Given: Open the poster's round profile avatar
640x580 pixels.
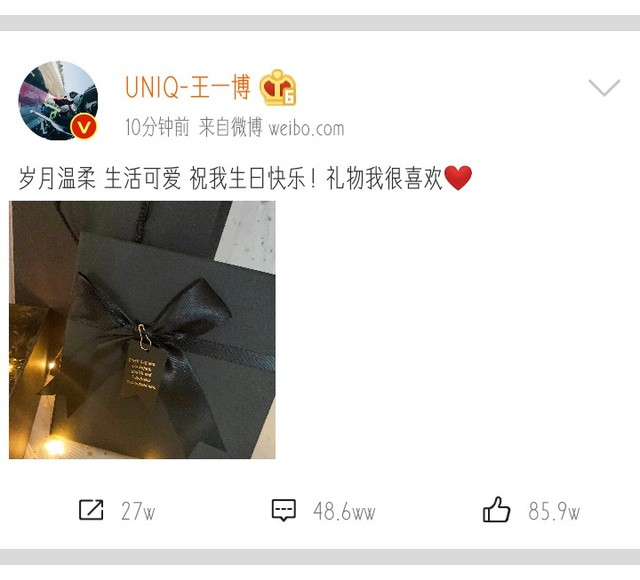Looking at the screenshot, I should pyautogui.click(x=58, y=100).
